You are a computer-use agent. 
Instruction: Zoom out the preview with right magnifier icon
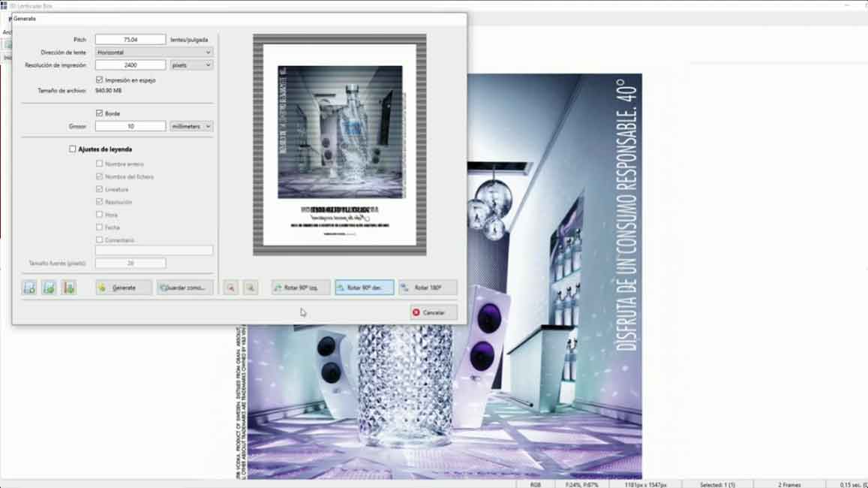[251, 288]
